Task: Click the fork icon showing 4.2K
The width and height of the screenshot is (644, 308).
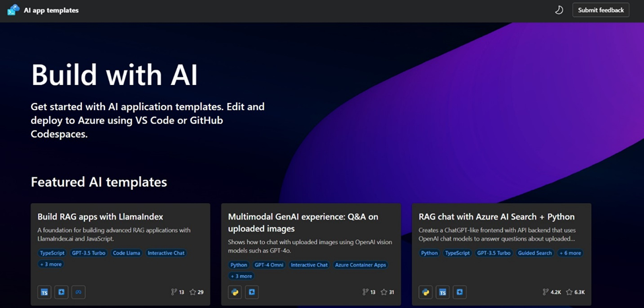Action: [546, 292]
